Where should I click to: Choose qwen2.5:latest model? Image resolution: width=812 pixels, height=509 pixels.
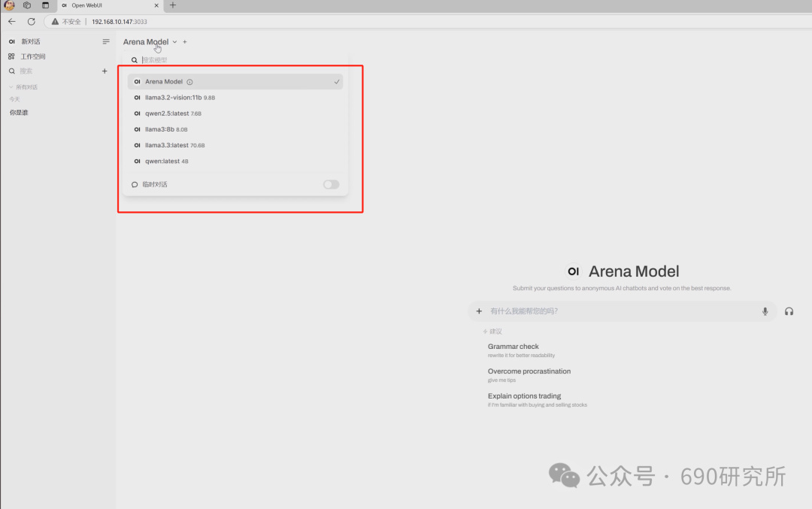(235, 114)
